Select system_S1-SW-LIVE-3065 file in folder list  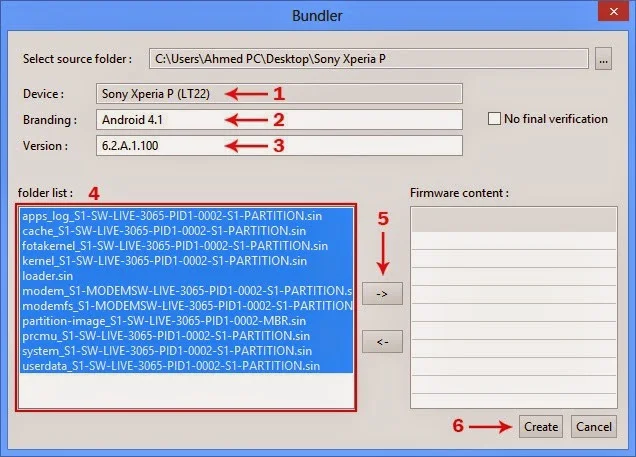pyautogui.click(x=187, y=351)
